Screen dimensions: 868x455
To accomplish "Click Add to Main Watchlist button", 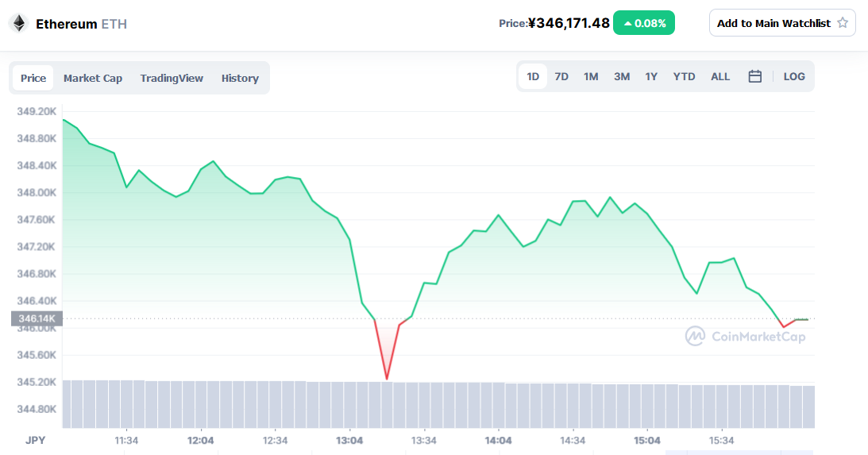I will coord(781,23).
